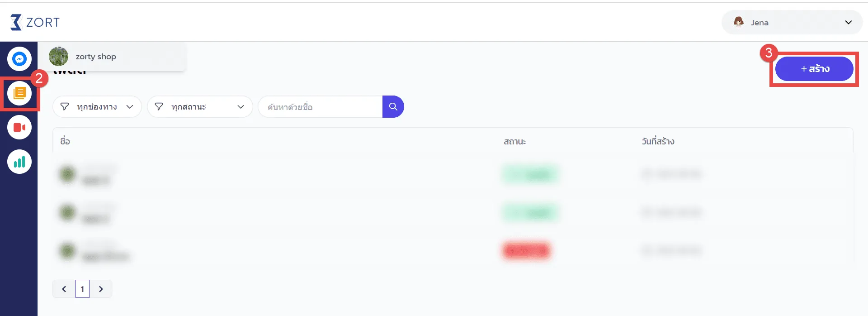
Task: Click the zorty shop profile picture
Action: pyautogui.click(x=59, y=57)
